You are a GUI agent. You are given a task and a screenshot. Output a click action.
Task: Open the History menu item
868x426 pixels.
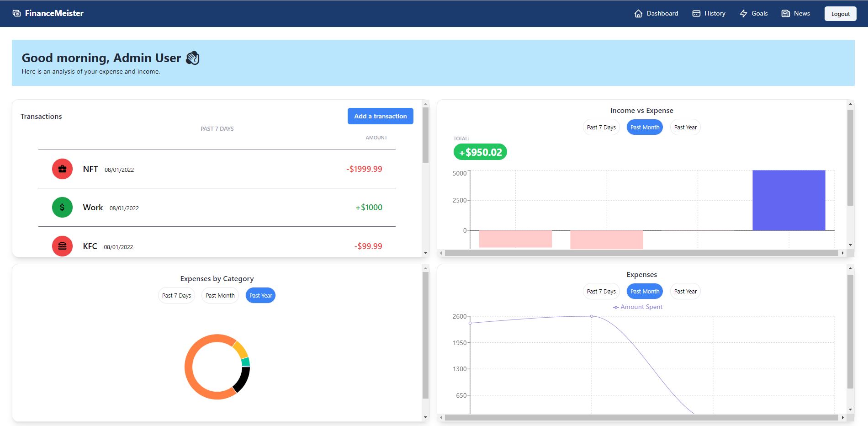(709, 13)
